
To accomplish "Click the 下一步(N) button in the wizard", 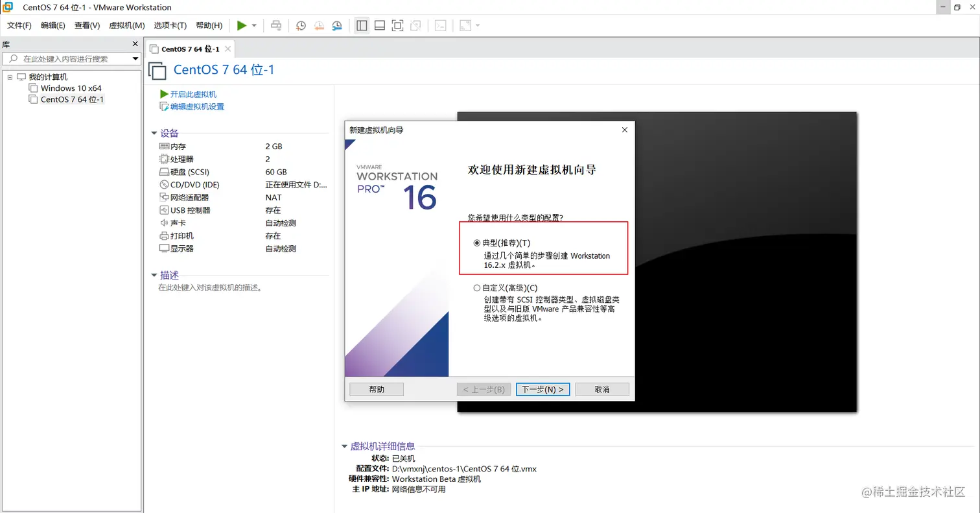I will (x=542, y=389).
